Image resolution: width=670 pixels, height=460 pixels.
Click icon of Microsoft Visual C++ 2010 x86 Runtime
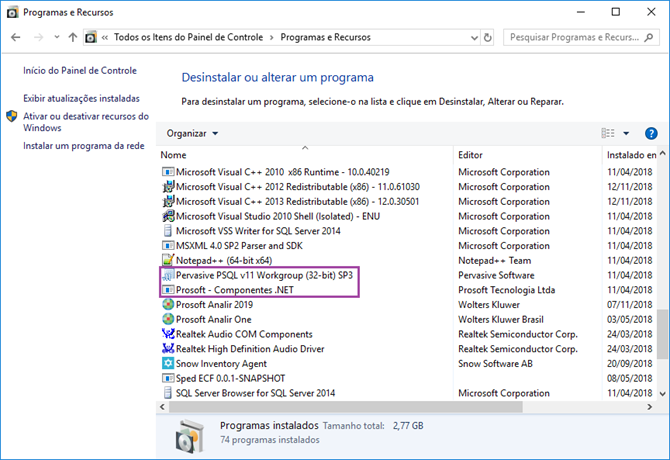(168, 172)
